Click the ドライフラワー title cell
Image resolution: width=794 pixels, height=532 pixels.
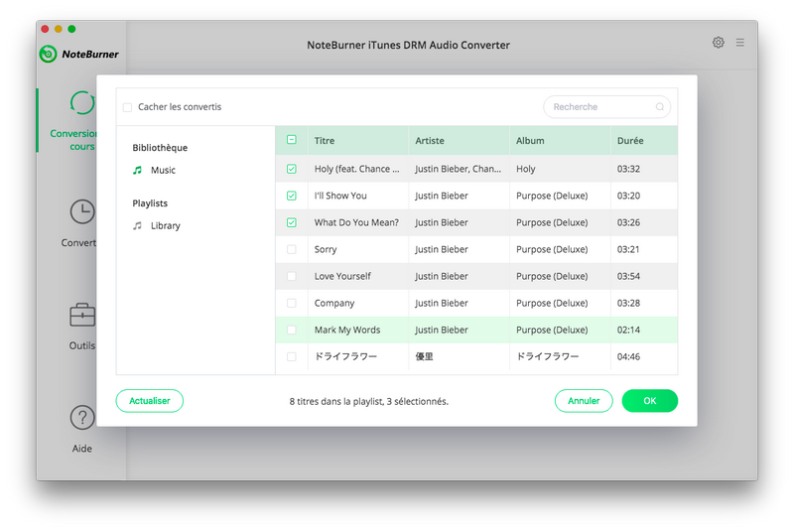[345, 357]
